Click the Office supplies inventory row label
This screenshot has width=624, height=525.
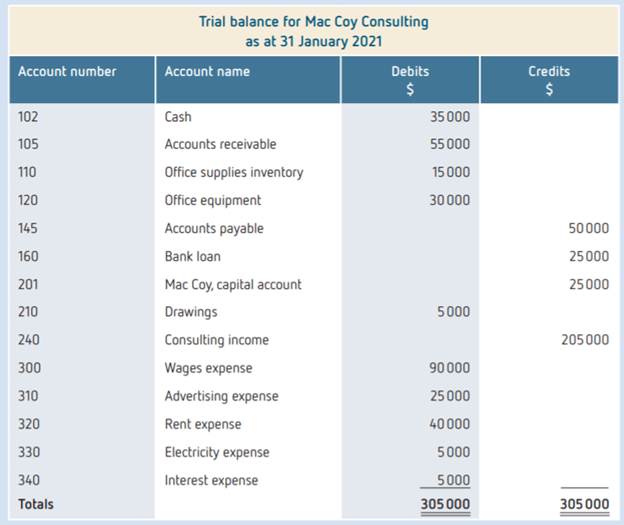coord(233,172)
